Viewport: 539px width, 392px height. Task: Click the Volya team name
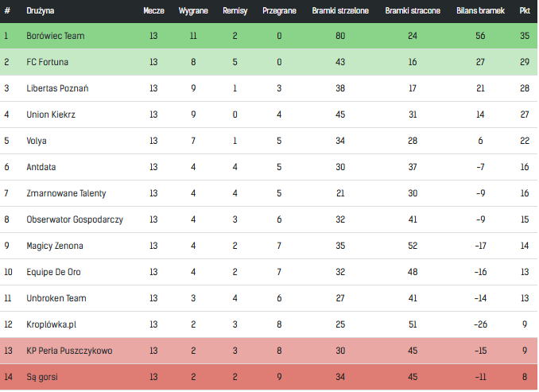(37, 141)
